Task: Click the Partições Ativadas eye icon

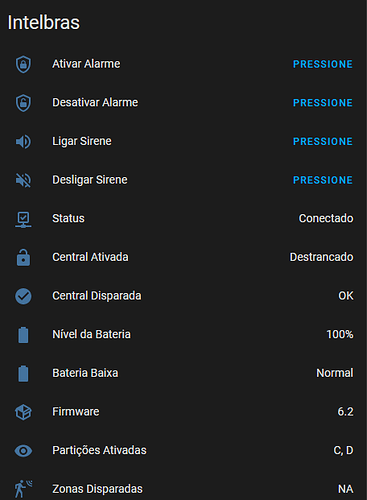Action: 23,451
